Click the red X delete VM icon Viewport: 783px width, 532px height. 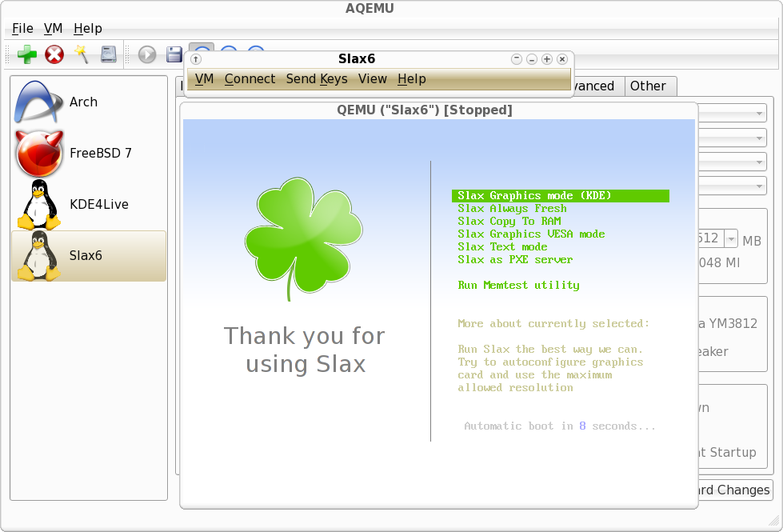pyautogui.click(x=54, y=54)
